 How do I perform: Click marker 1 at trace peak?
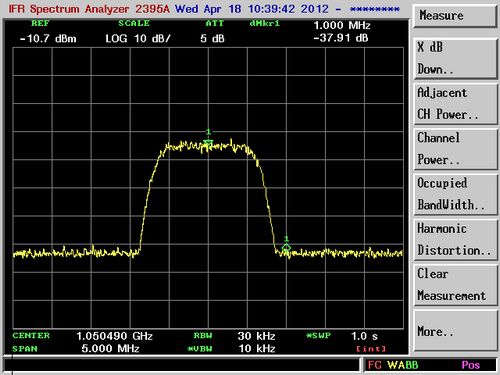[208, 143]
